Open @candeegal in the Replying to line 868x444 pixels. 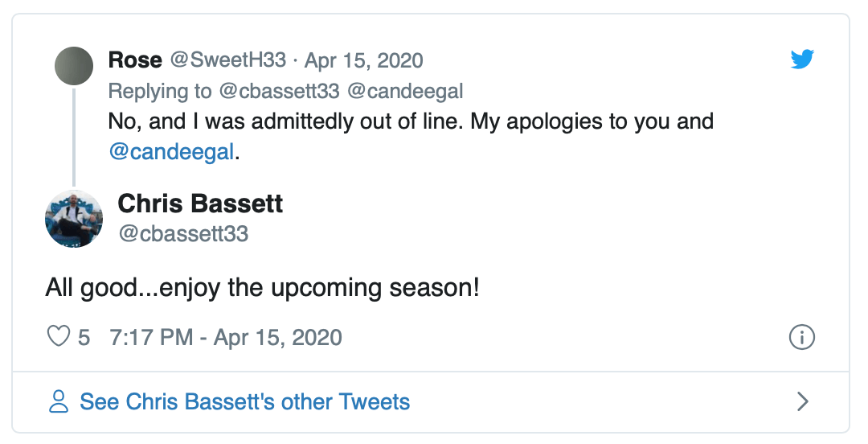[x=405, y=91]
